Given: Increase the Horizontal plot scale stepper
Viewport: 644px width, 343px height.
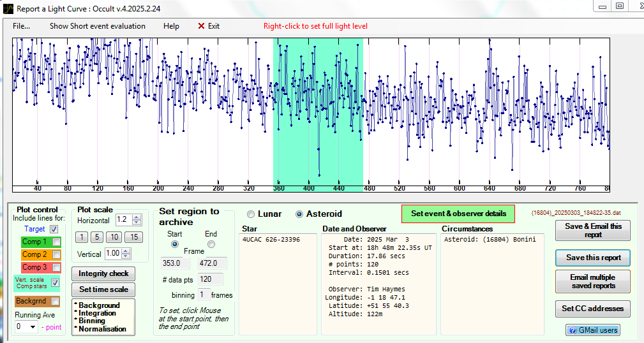Looking at the screenshot, I should point(137,217).
